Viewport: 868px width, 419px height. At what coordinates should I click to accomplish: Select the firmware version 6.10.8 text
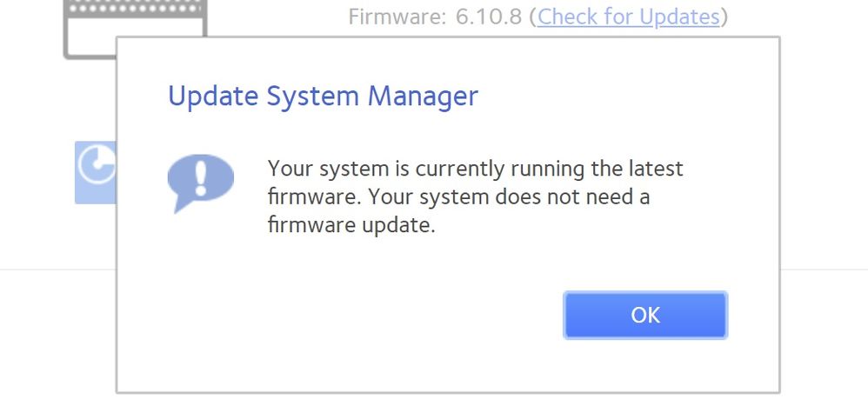coord(489,17)
